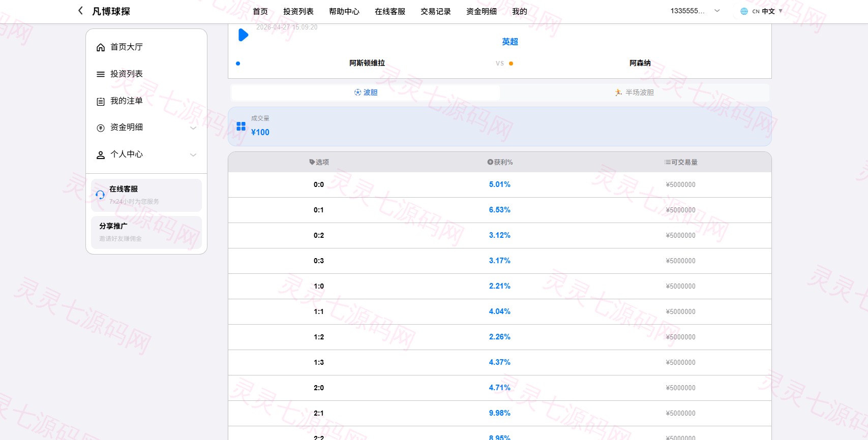Viewport: 868px width, 440px height.
Task: Click the home icon for 首页大厅
Action: 101,47
